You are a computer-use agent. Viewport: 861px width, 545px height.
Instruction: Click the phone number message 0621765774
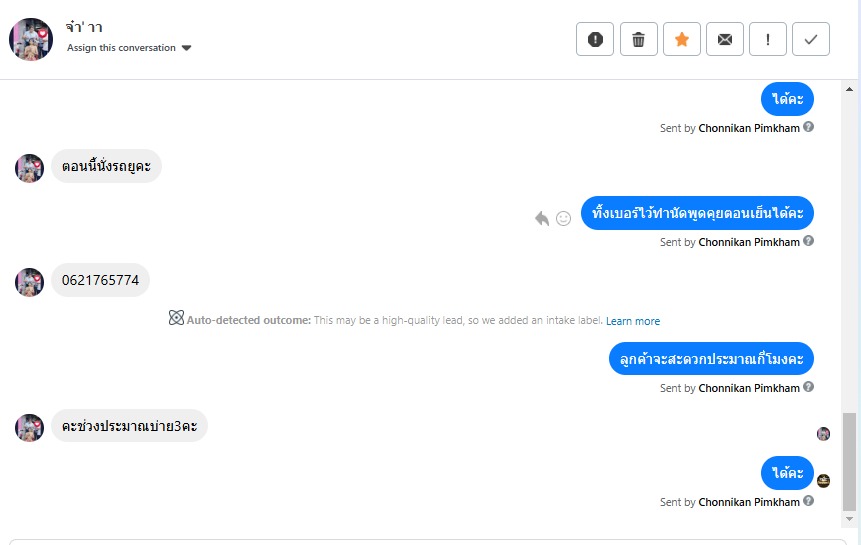(100, 280)
